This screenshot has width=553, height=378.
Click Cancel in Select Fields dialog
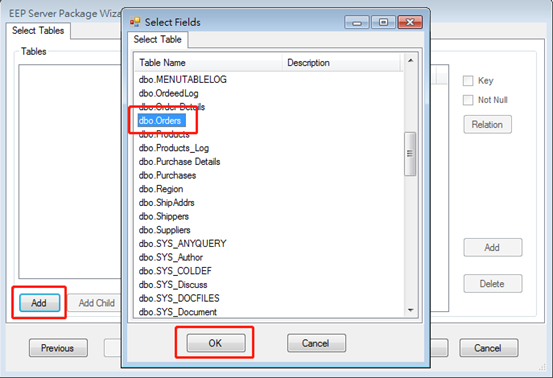316,343
